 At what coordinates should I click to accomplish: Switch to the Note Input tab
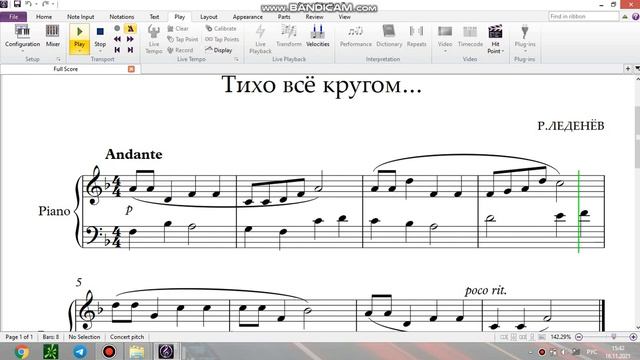coord(80,17)
